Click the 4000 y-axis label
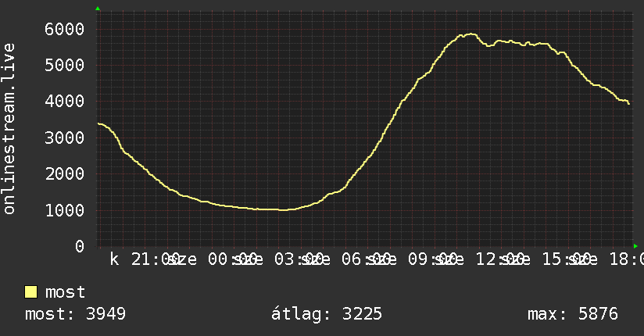The image size is (644, 336). [65, 101]
